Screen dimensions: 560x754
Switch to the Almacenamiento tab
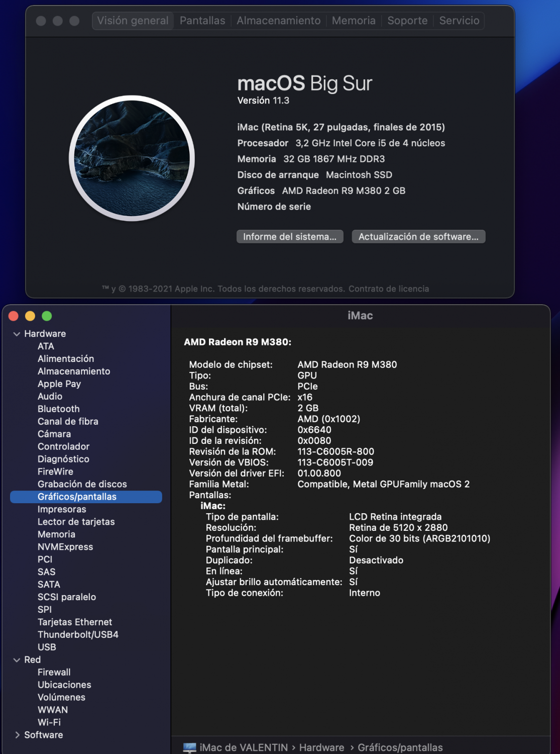click(278, 21)
